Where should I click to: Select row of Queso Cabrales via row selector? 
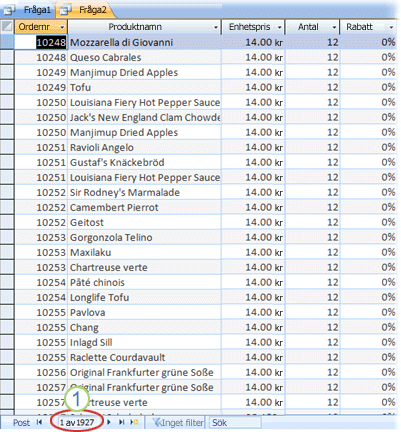(x=7, y=57)
